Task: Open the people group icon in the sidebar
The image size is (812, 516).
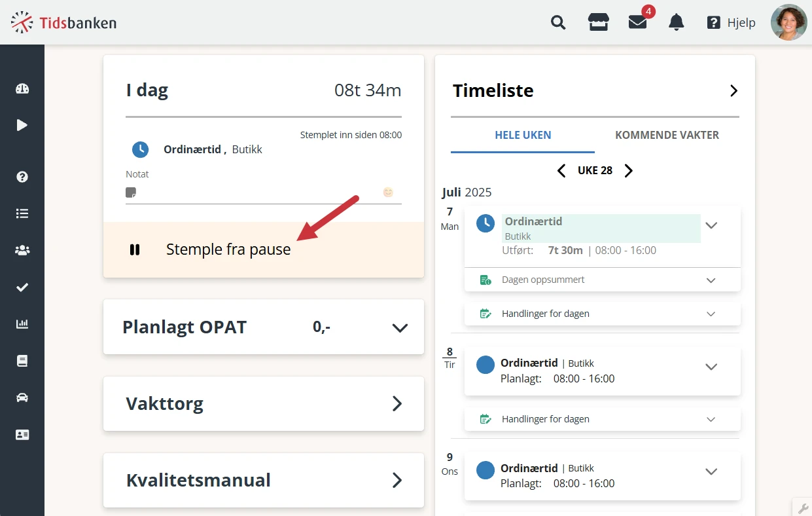Action: pos(22,250)
